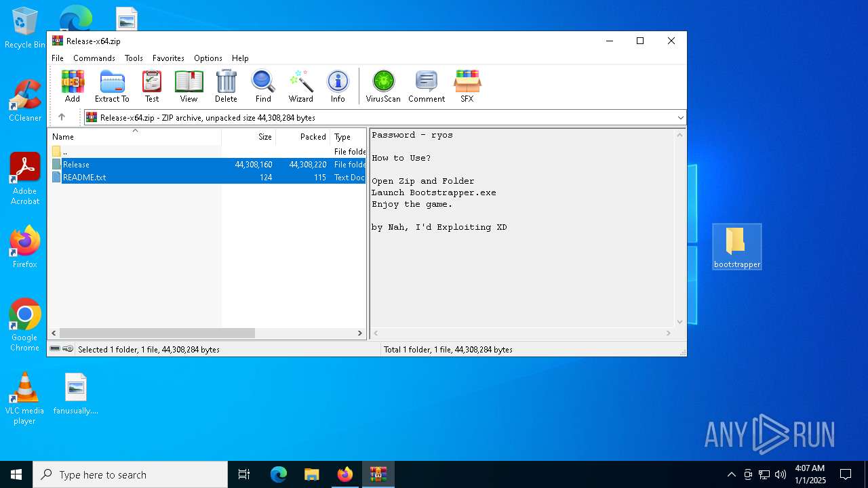Show archive Info icon
The height and width of the screenshot is (488, 868).
pos(338,86)
